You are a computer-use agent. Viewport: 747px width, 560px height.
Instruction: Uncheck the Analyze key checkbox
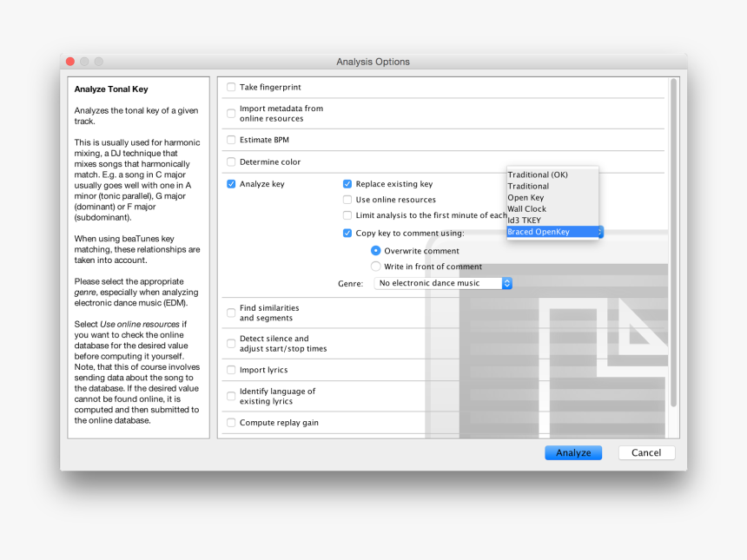coord(231,184)
